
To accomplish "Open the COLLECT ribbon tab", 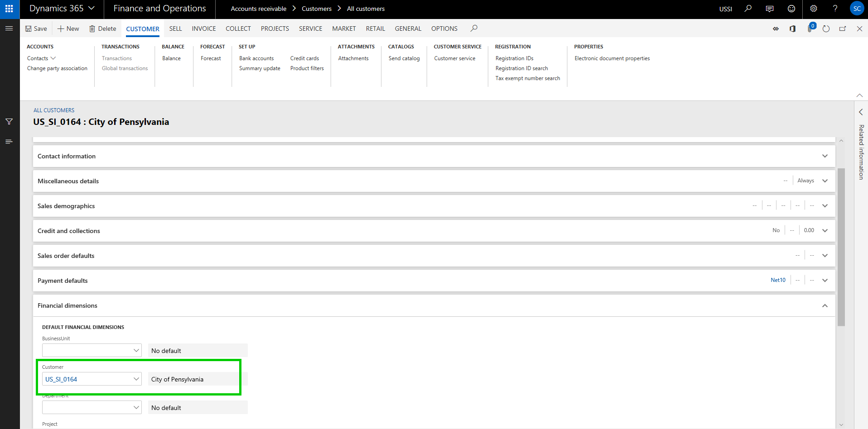I will [x=238, y=29].
